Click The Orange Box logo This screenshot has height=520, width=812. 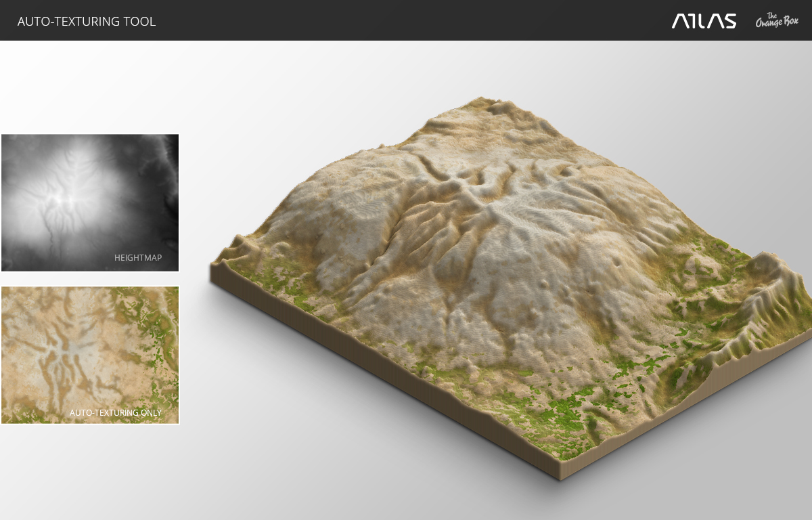775,20
